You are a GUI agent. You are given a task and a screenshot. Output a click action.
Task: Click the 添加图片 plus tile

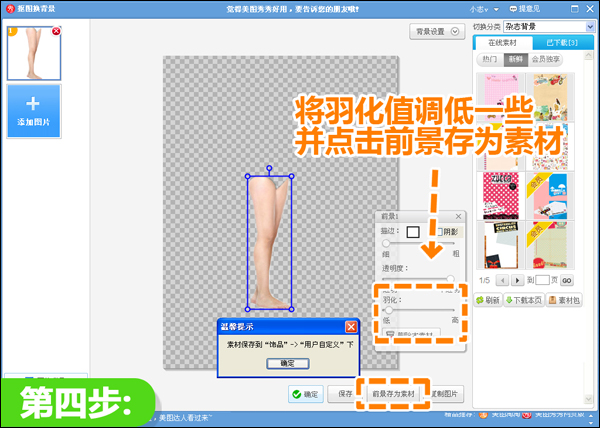34,111
